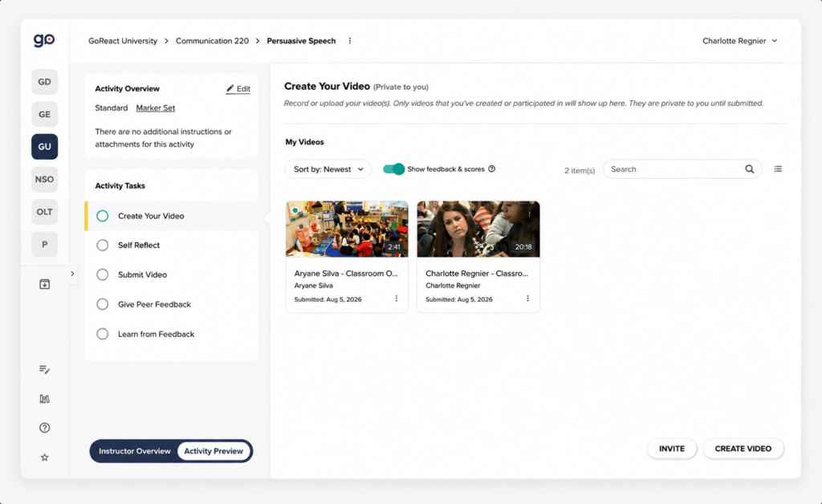Switch to Activity Preview tab

[x=214, y=451]
